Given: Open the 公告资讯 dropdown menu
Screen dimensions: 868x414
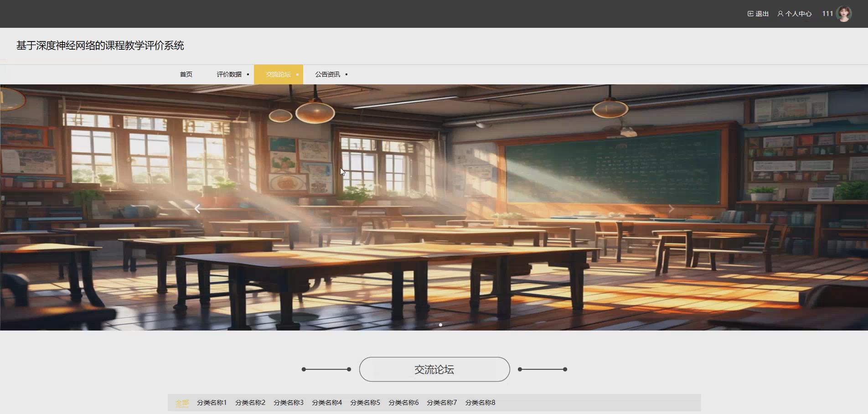Looking at the screenshot, I should pos(327,74).
